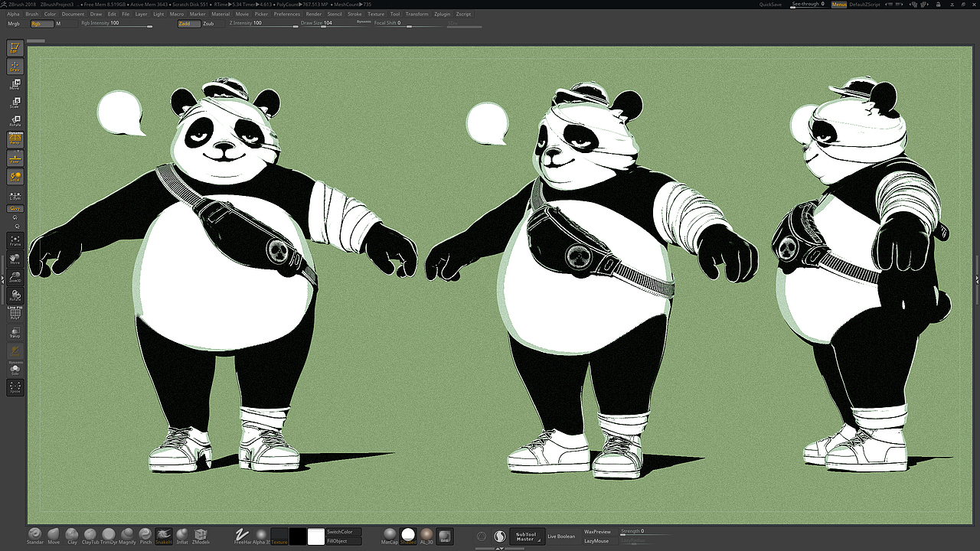Screen dimensions: 980x551
Task: Open the Transform menu
Action: pyautogui.click(x=417, y=14)
